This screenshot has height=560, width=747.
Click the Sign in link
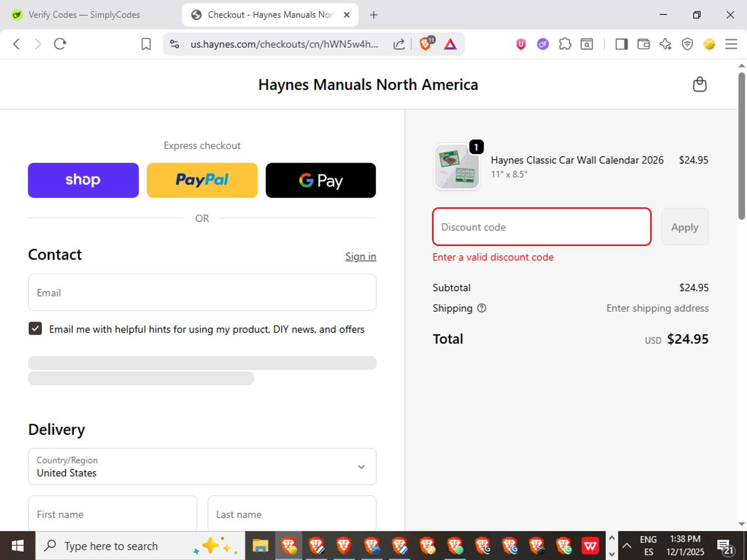pos(361,256)
